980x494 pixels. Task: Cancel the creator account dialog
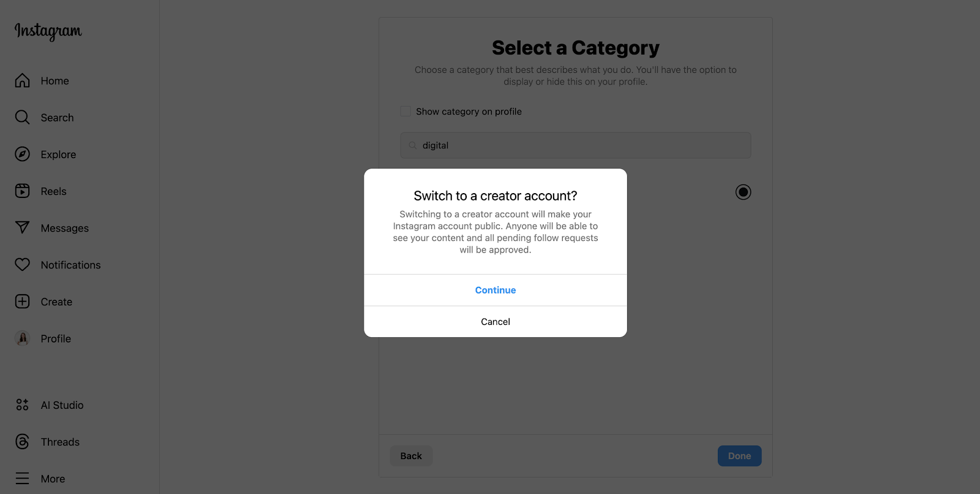point(496,322)
